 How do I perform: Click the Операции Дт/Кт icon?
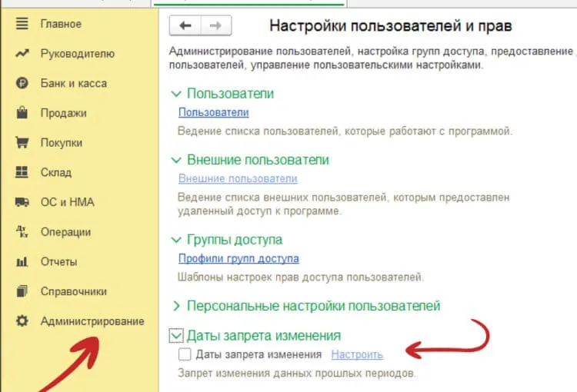[22, 231]
